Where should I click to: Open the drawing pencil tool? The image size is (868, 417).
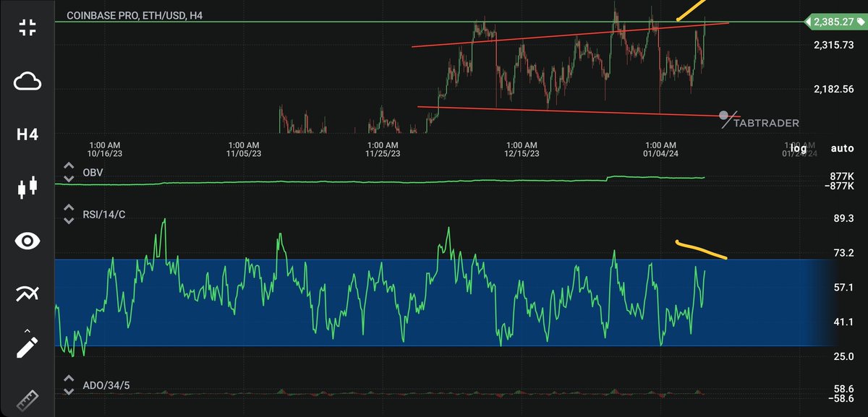tap(27, 345)
